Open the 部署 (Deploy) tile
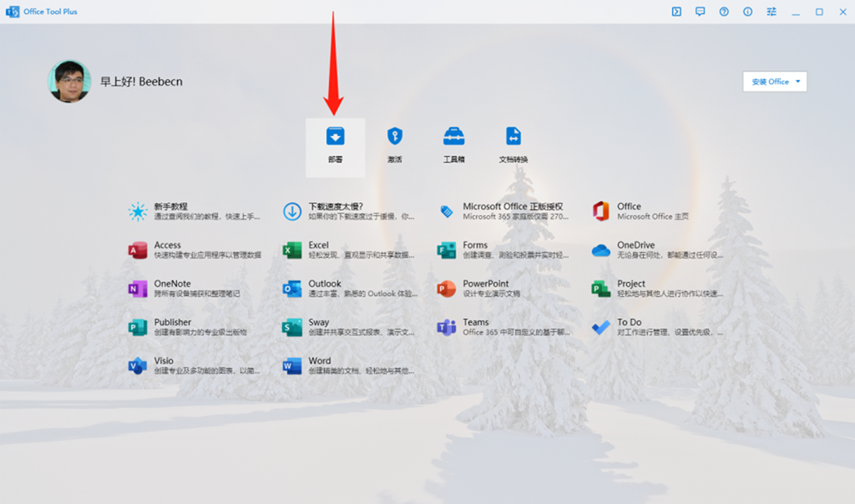Image resolution: width=855 pixels, height=504 pixels. (x=335, y=147)
